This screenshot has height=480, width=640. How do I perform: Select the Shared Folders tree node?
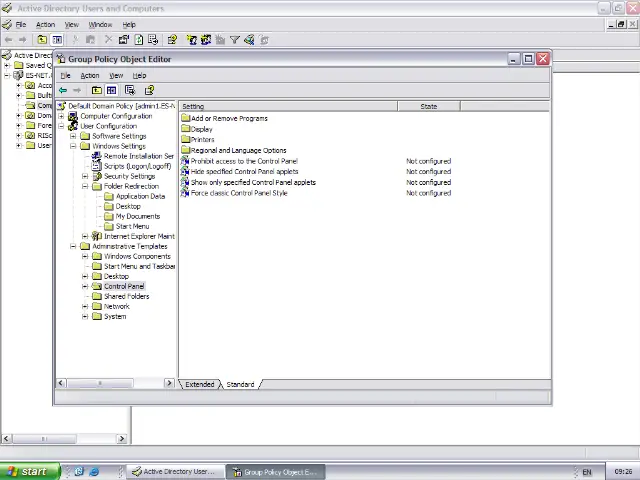127,296
